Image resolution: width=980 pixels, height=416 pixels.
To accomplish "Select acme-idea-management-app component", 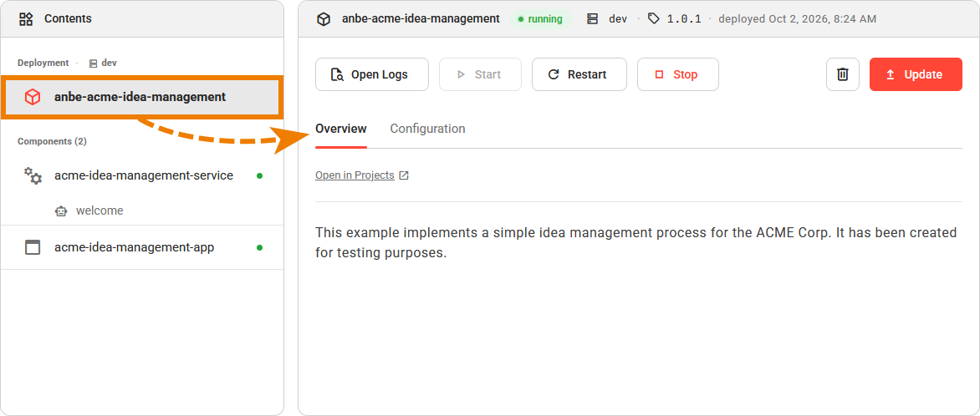I will pos(142,247).
